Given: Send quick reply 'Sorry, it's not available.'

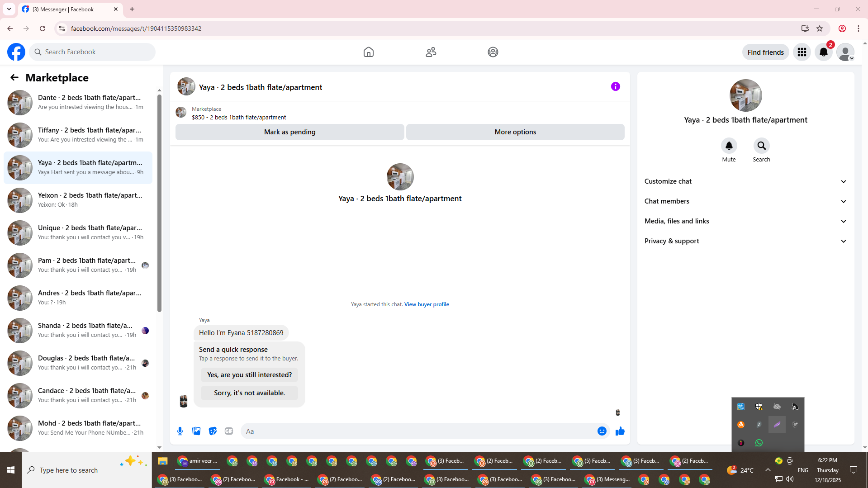Looking at the screenshot, I should (x=249, y=393).
